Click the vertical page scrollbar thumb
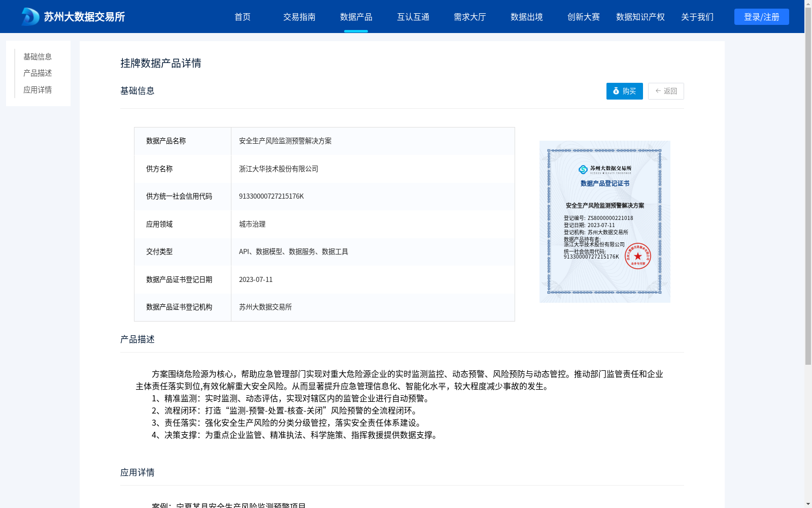The height and width of the screenshot is (508, 812). tap(808, 186)
